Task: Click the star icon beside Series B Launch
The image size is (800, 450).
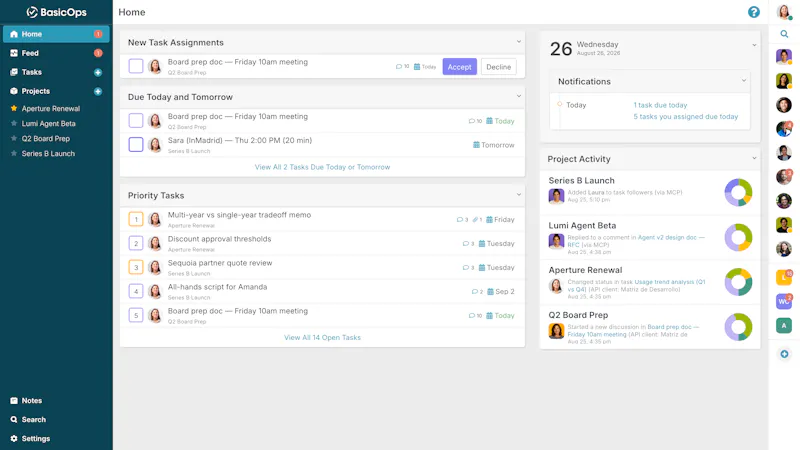Action: (14, 153)
